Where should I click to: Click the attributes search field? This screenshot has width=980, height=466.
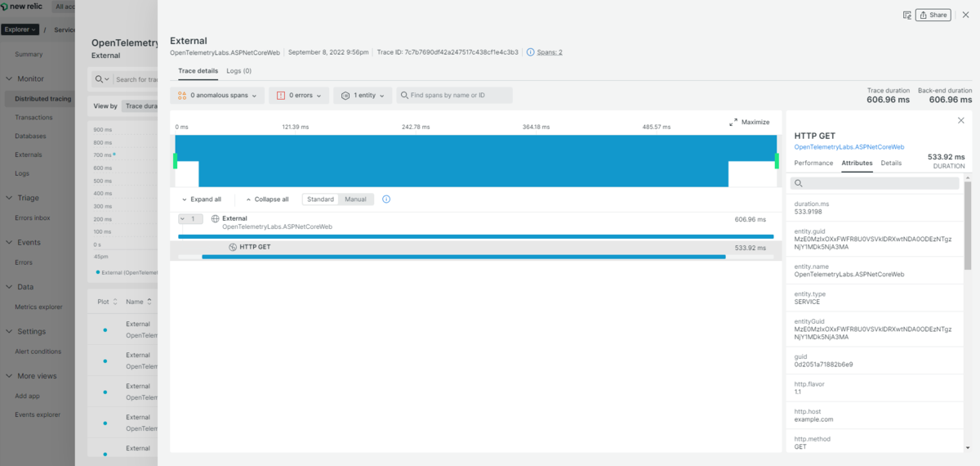pos(875,184)
